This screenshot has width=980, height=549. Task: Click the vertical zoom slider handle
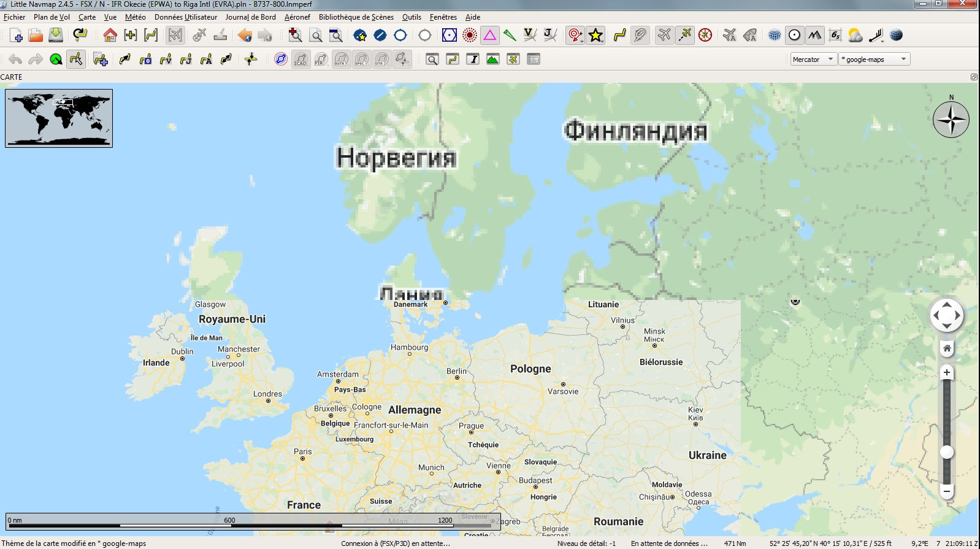point(947,452)
